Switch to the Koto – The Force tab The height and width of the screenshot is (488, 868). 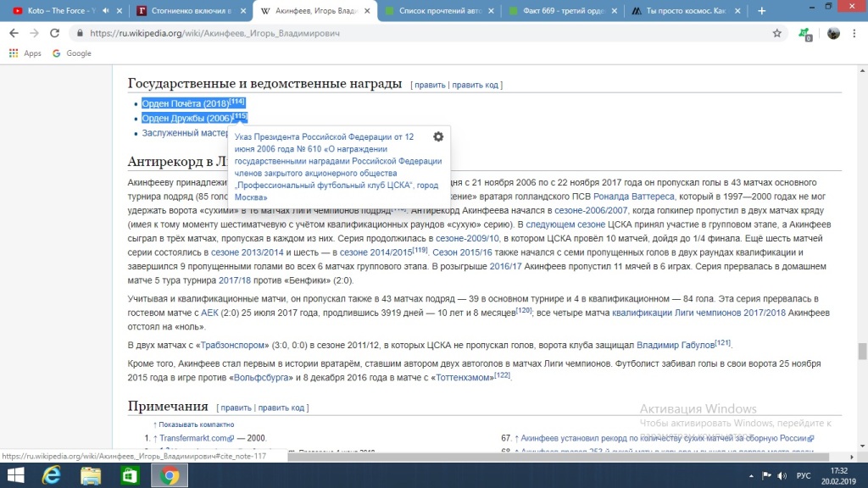point(61,10)
